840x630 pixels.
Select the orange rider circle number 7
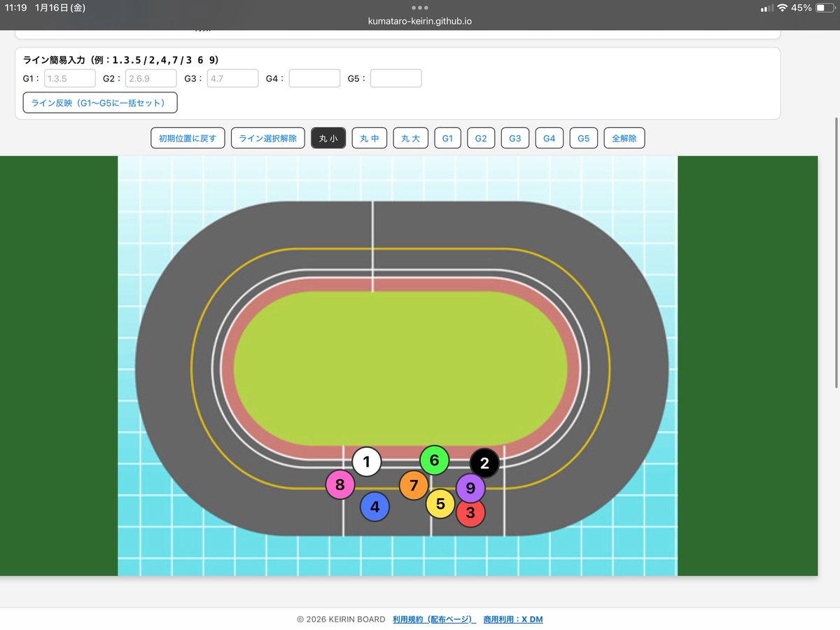(x=414, y=485)
